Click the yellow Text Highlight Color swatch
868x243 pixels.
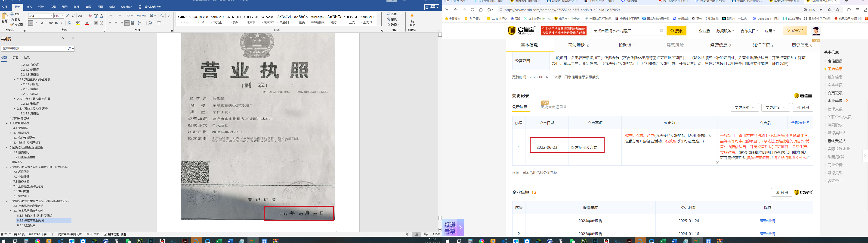tap(78, 23)
